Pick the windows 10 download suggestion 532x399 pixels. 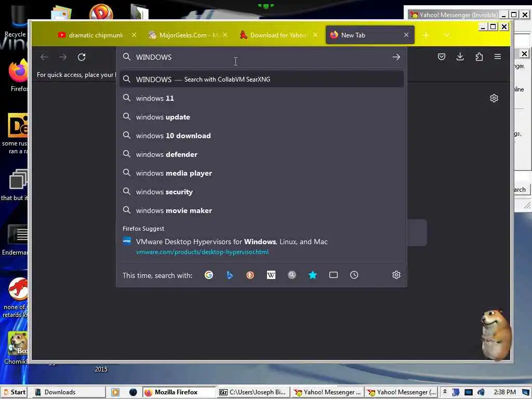261,136
